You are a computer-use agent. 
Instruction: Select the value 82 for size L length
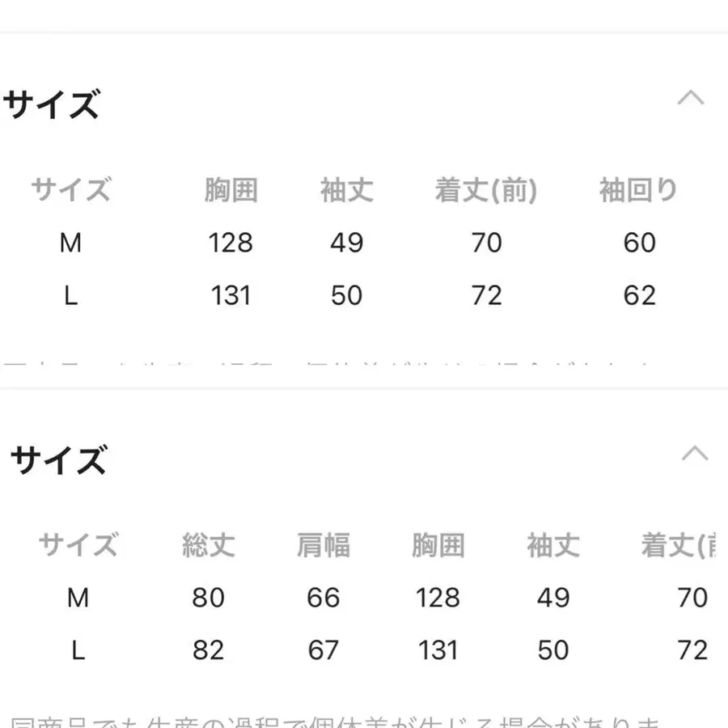point(208,650)
